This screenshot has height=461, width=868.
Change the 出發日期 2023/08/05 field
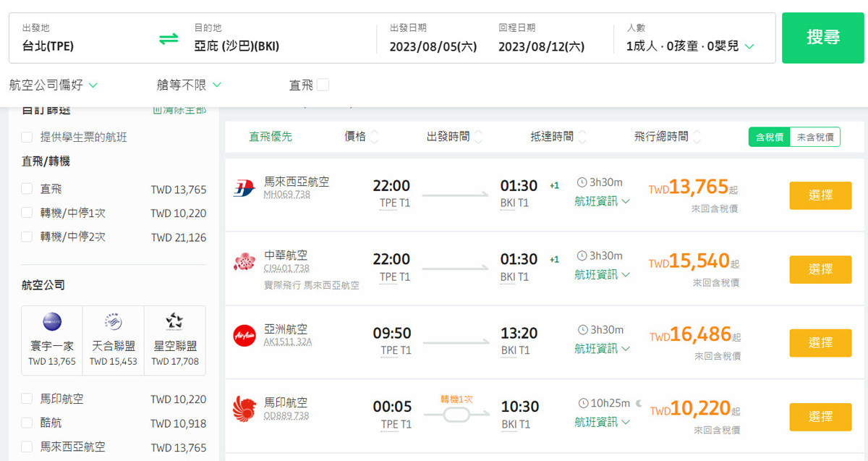[x=433, y=38]
